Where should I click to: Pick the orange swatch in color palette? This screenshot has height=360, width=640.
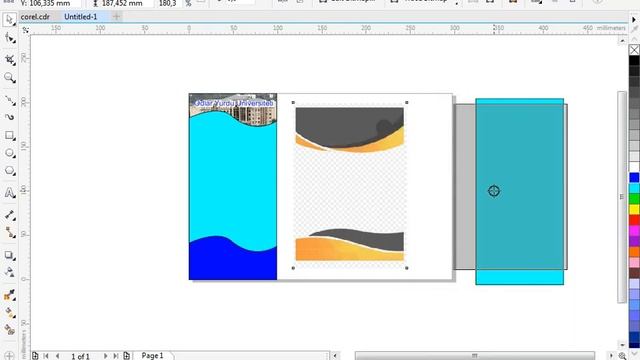pyautogui.click(x=634, y=251)
